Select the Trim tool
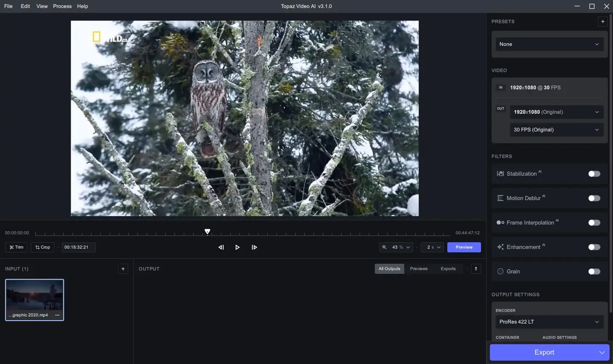Image resolution: width=613 pixels, height=364 pixels. coord(16,247)
